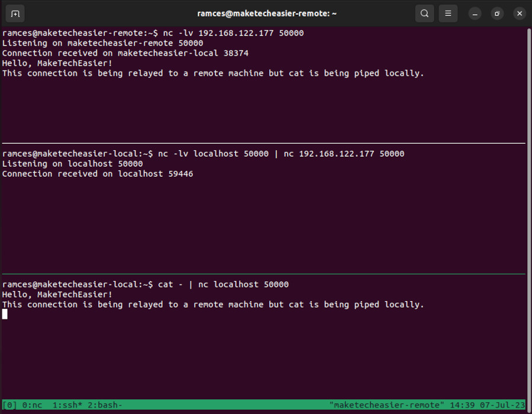
Task: Activate the terminal search magnifier
Action: 424,13
